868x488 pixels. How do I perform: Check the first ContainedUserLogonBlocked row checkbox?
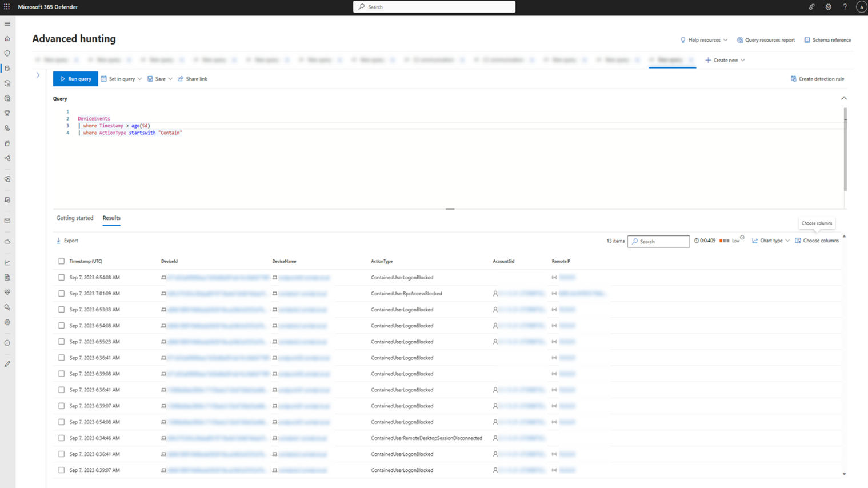click(61, 277)
